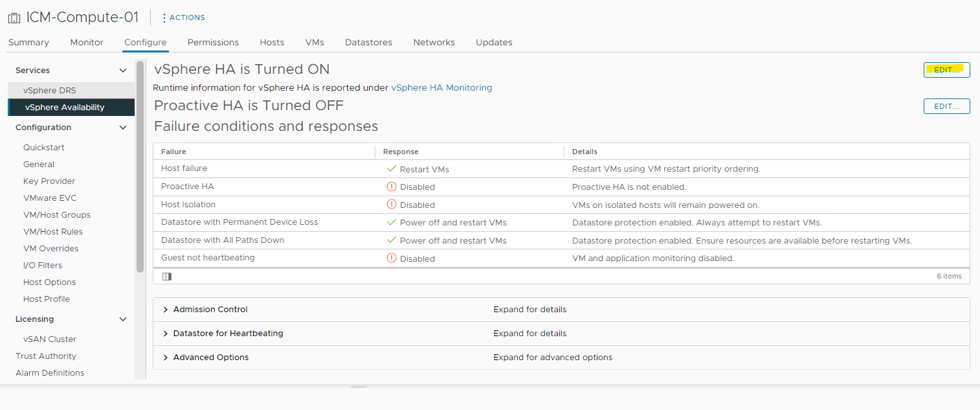980x410 pixels.
Task: Click the bottom panel resize handle
Action: point(359,387)
